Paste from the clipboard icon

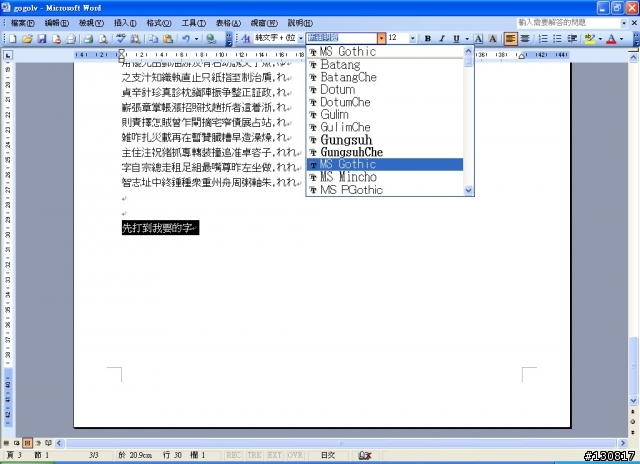tap(168, 39)
